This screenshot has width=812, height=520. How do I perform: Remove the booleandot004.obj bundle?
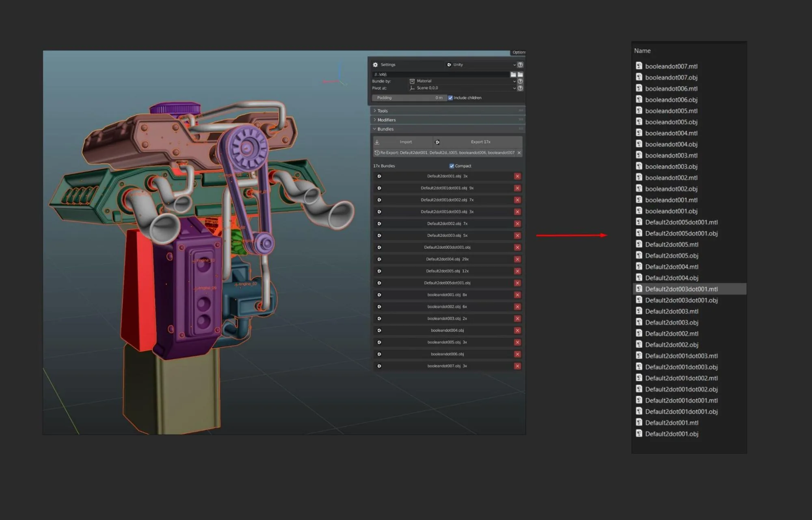518,330
